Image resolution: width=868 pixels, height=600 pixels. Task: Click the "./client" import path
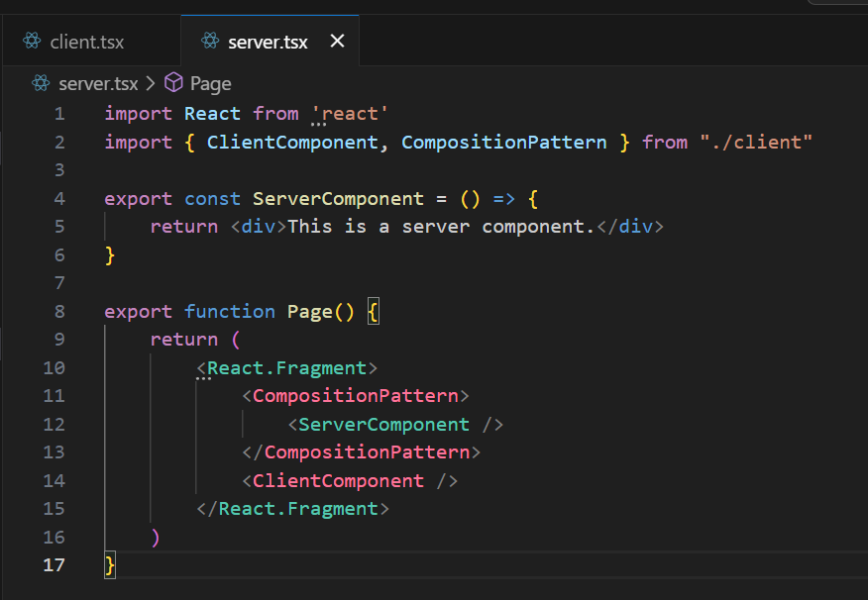coord(756,143)
